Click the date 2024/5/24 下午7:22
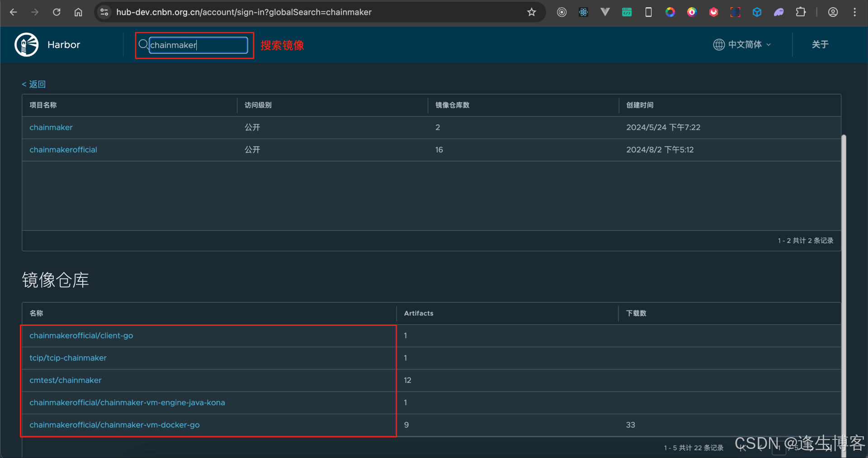 coord(663,127)
